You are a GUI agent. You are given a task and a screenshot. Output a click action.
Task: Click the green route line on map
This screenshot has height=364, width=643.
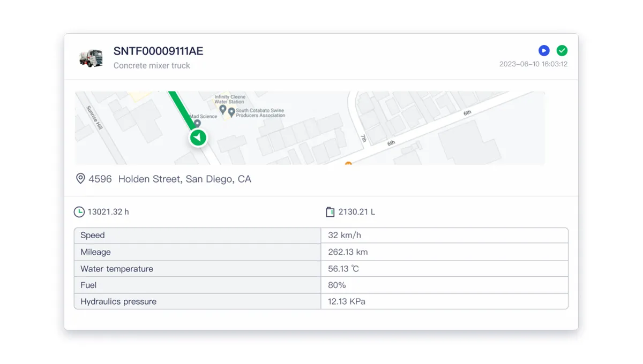point(181,109)
